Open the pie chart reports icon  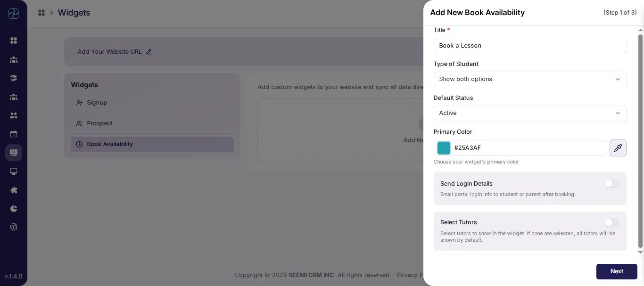[x=14, y=208]
